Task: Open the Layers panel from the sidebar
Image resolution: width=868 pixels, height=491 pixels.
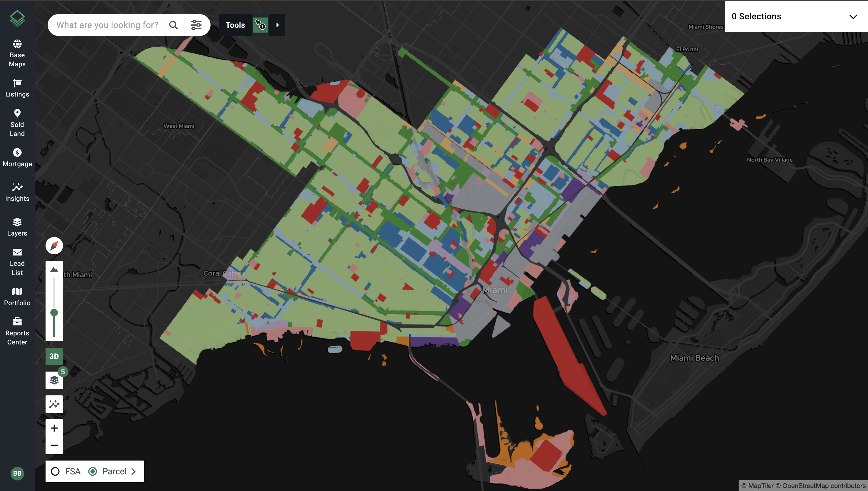Action: pos(17,226)
